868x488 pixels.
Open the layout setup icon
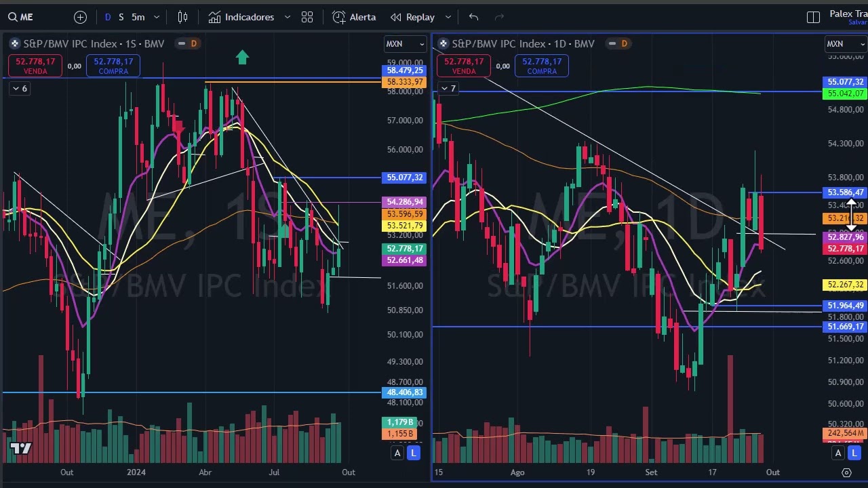coord(813,17)
